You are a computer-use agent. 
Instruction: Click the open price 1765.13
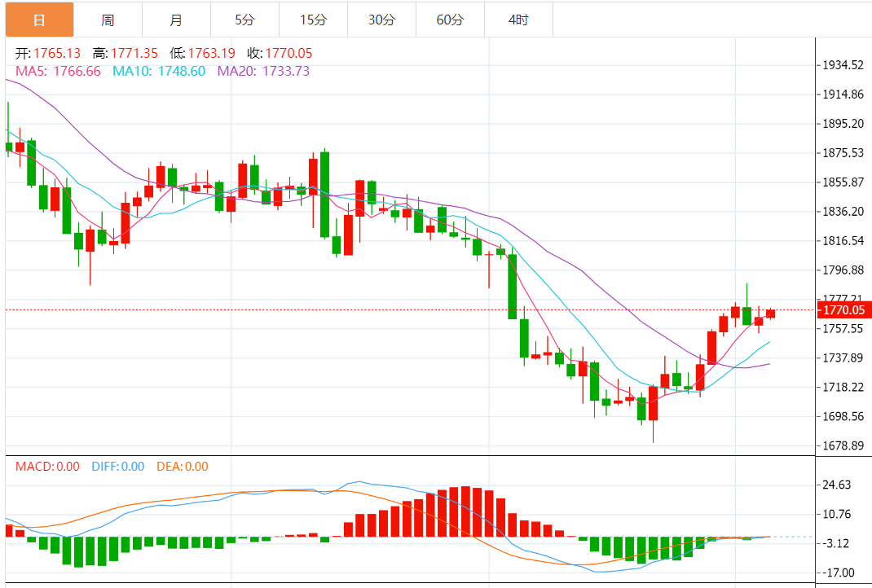57,54
